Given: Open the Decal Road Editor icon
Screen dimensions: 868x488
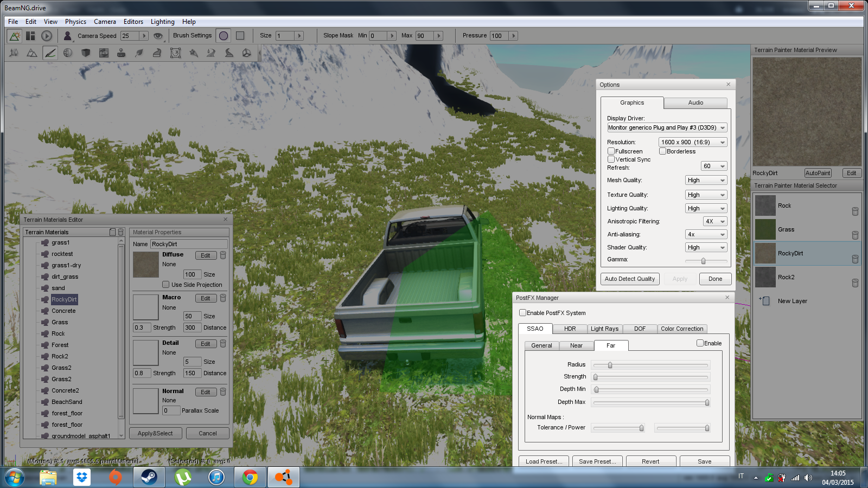Looking at the screenshot, I should tap(229, 53).
